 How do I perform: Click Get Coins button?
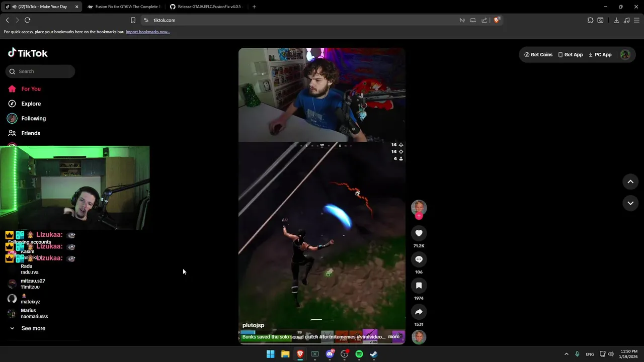pyautogui.click(x=538, y=55)
